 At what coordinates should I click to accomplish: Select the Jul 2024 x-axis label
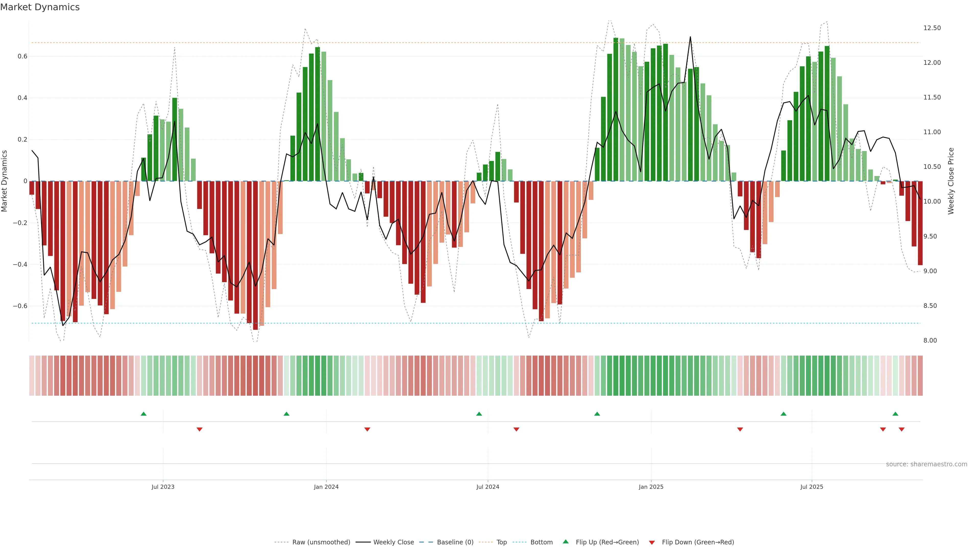tap(487, 487)
